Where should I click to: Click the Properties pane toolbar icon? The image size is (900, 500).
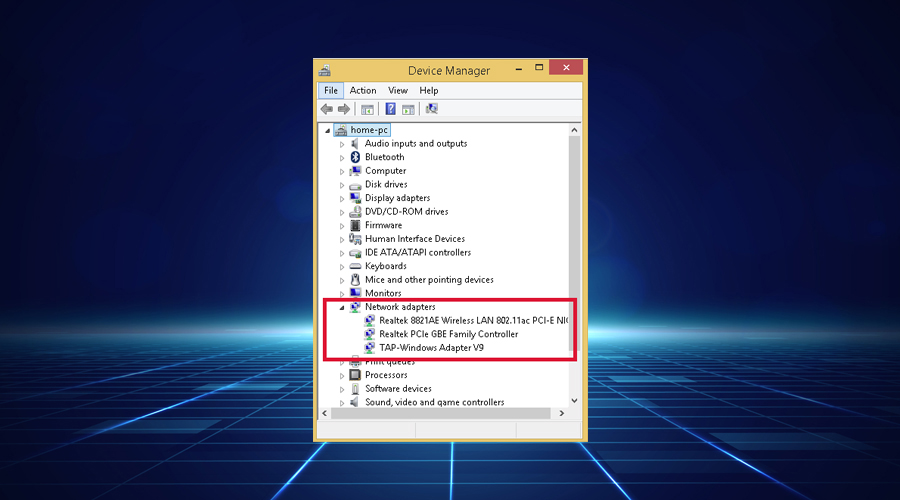point(408,109)
